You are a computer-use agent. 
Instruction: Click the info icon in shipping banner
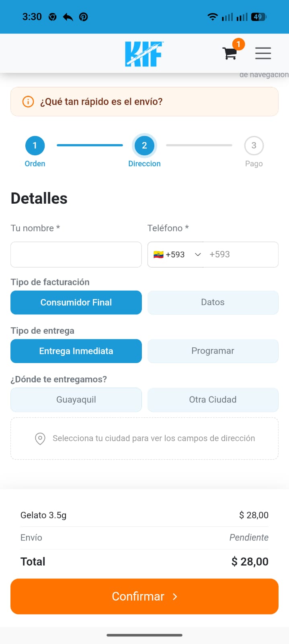(28, 101)
